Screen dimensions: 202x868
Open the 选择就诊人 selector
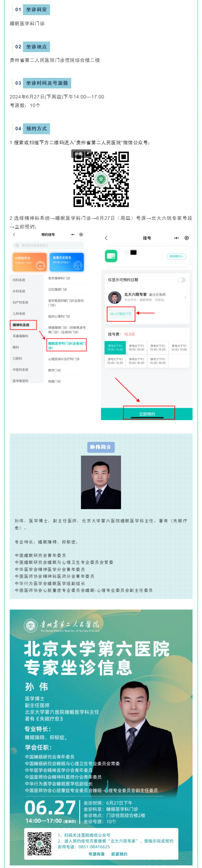point(176,256)
